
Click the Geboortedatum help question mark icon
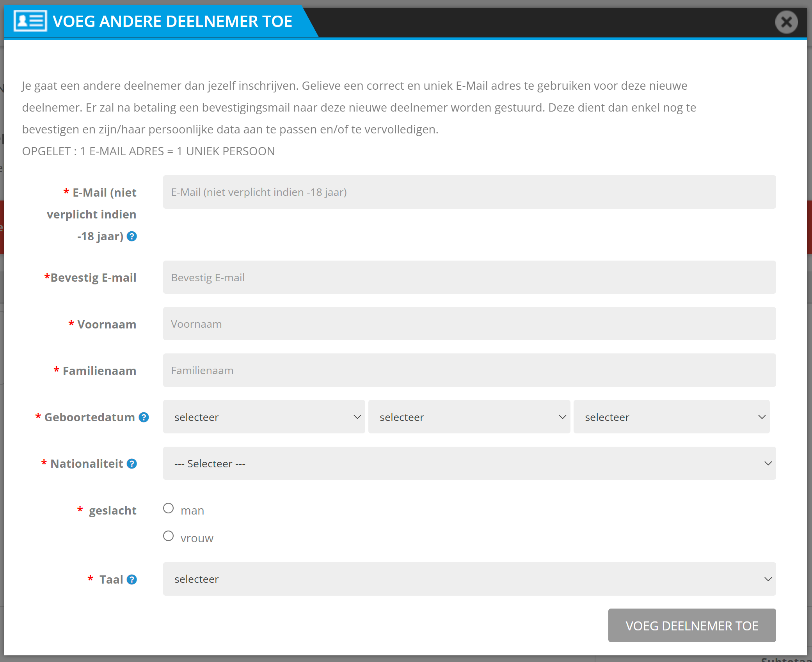144,417
